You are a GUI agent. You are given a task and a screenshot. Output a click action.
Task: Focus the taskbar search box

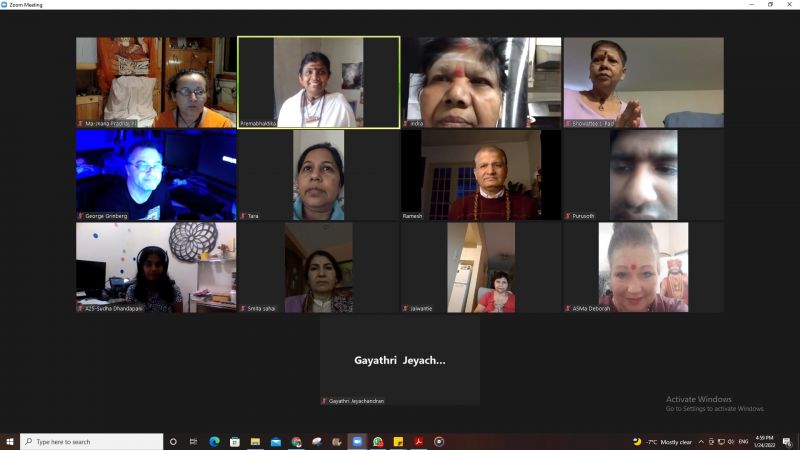tap(92, 441)
